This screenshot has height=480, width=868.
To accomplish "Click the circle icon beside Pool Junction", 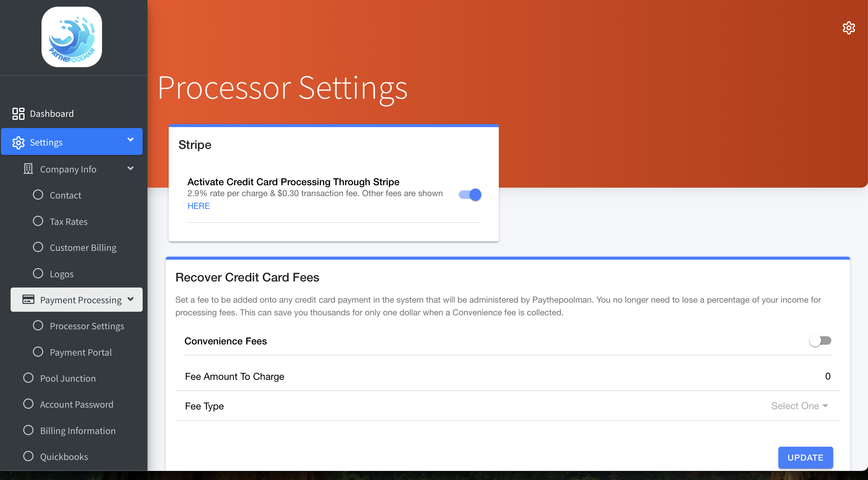I will click(x=28, y=378).
